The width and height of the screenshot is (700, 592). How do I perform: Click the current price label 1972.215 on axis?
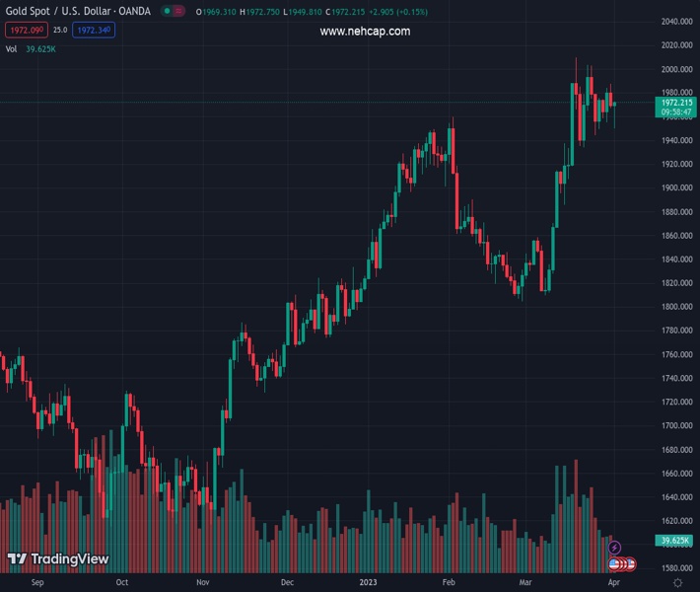(x=676, y=103)
